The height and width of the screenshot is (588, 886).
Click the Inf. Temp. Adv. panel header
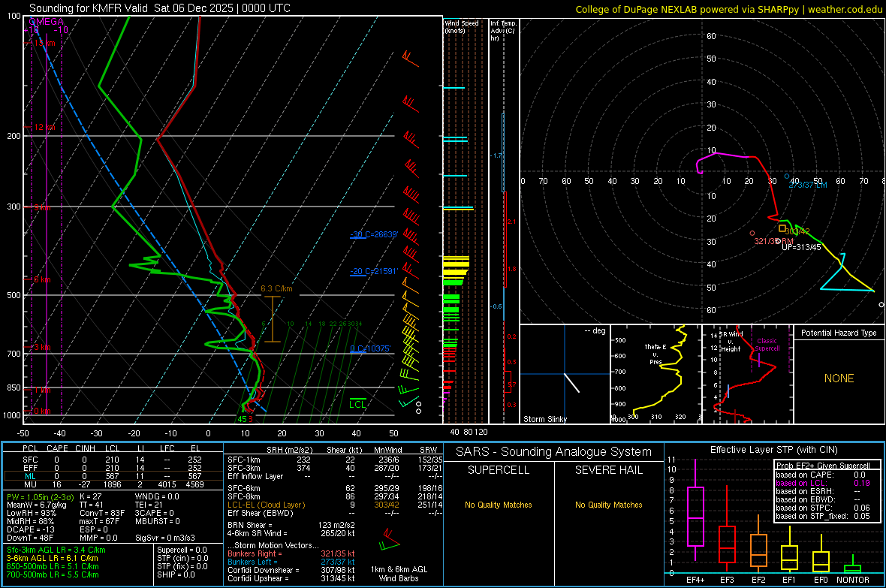tap(503, 31)
